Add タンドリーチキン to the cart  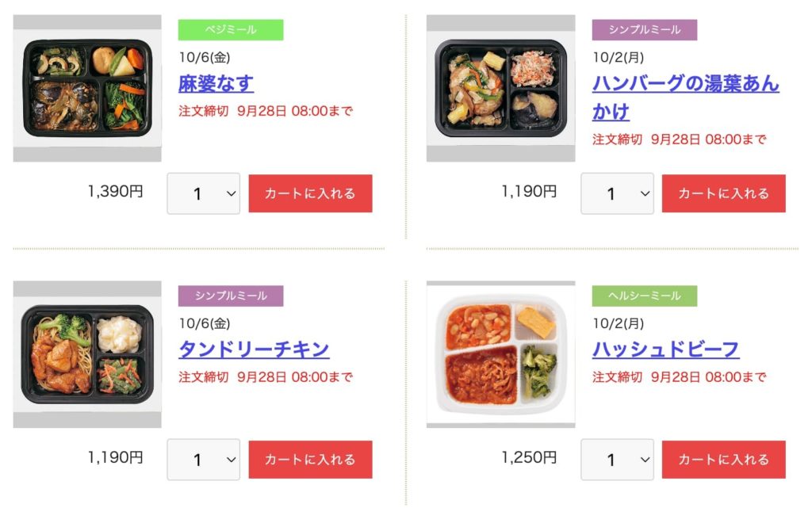310,459
